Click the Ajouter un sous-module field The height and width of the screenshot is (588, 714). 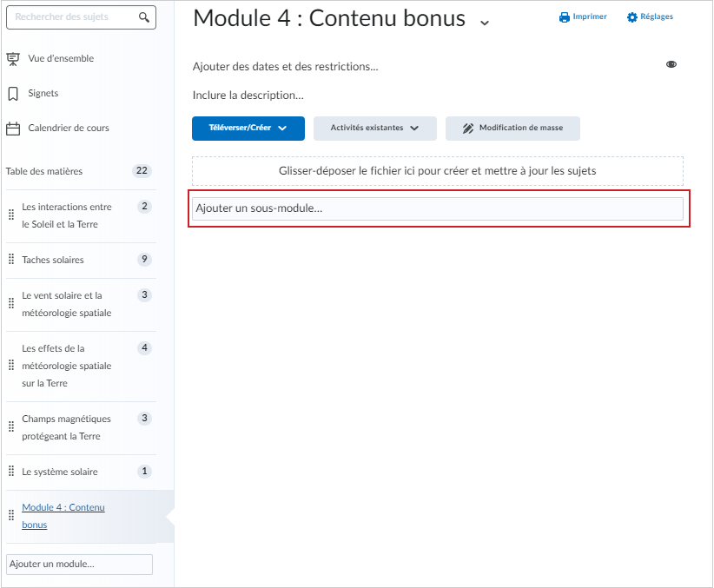coord(437,208)
